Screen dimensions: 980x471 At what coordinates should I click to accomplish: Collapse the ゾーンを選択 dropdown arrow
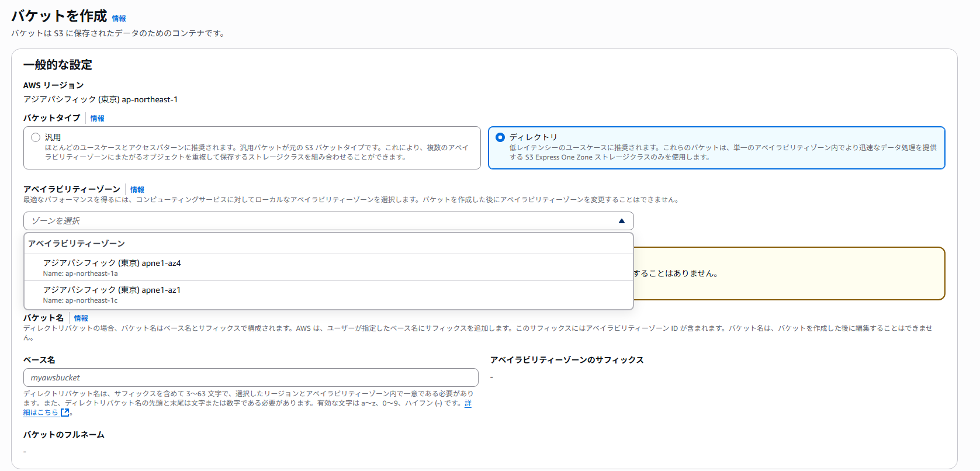pyautogui.click(x=622, y=221)
